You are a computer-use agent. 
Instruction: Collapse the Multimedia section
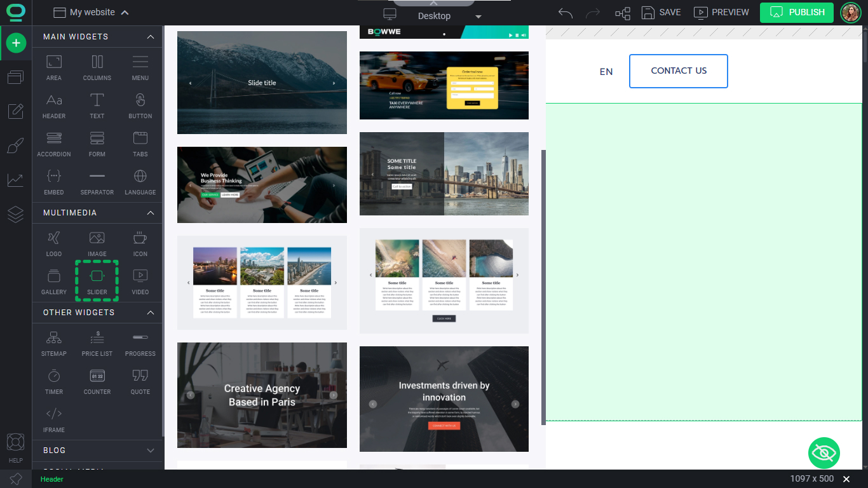[x=151, y=213]
